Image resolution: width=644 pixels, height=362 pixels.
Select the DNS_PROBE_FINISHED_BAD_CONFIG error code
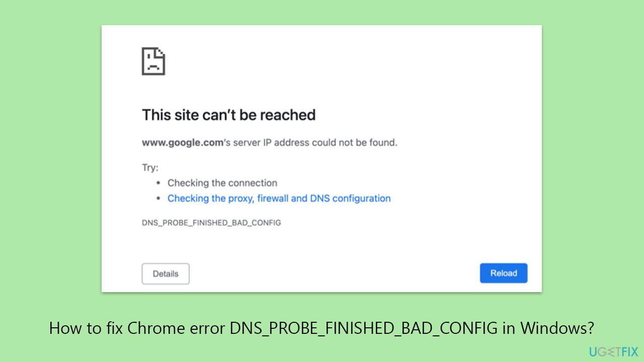[x=211, y=222]
